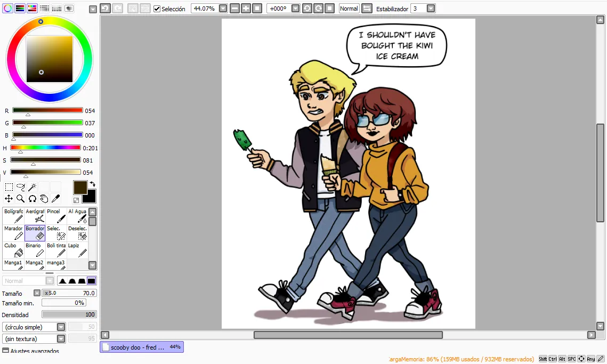The height and width of the screenshot is (364, 607).
Task: Choose the Aerógrafo airbrush tool
Action: click(x=35, y=216)
